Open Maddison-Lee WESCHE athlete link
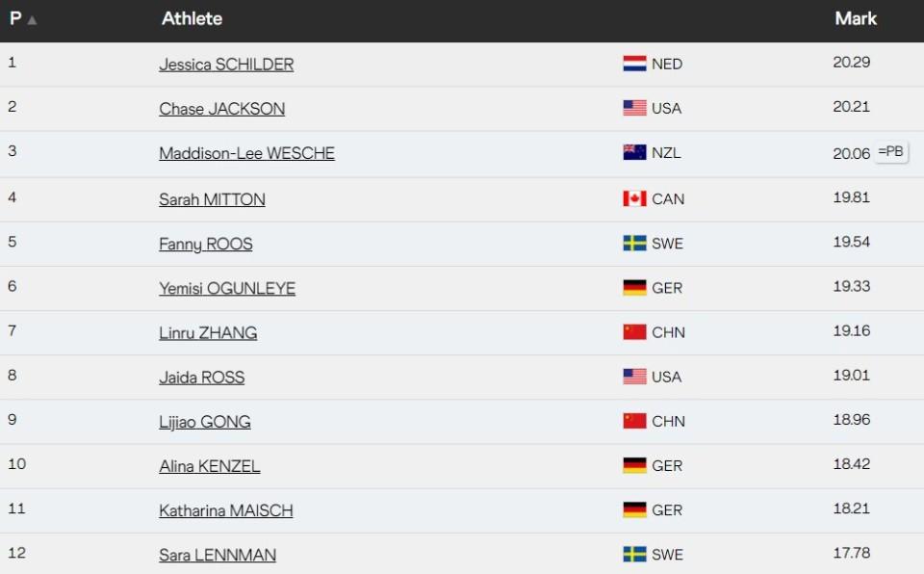Screen dimensions: 924x574 tap(246, 153)
